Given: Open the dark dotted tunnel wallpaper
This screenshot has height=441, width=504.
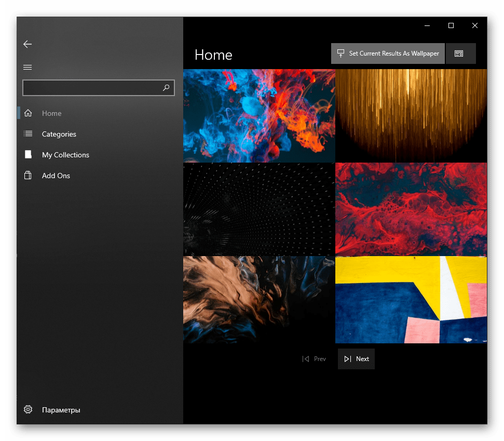Looking at the screenshot, I should pos(259,209).
